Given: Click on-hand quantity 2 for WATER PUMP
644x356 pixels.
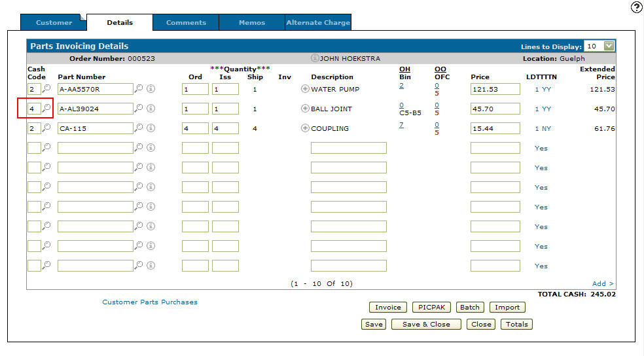Looking at the screenshot, I should pos(401,86).
